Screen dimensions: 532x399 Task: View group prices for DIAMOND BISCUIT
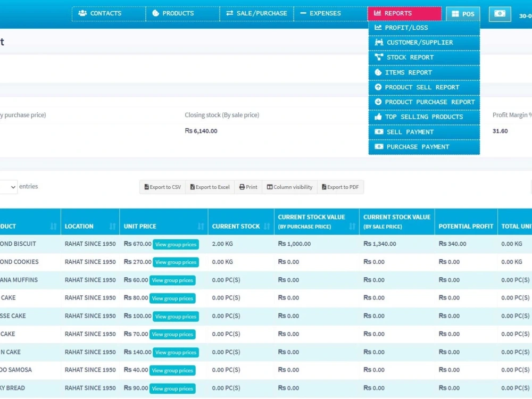click(176, 244)
